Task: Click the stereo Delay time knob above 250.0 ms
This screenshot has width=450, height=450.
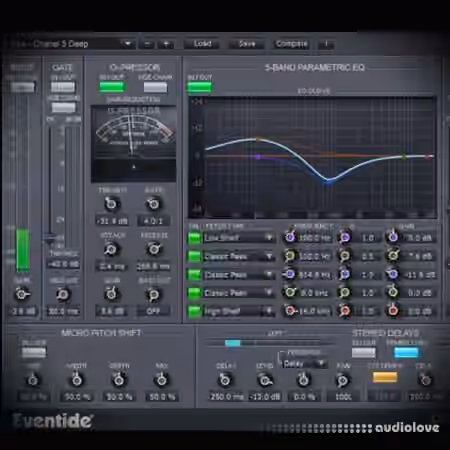Action: (x=225, y=380)
